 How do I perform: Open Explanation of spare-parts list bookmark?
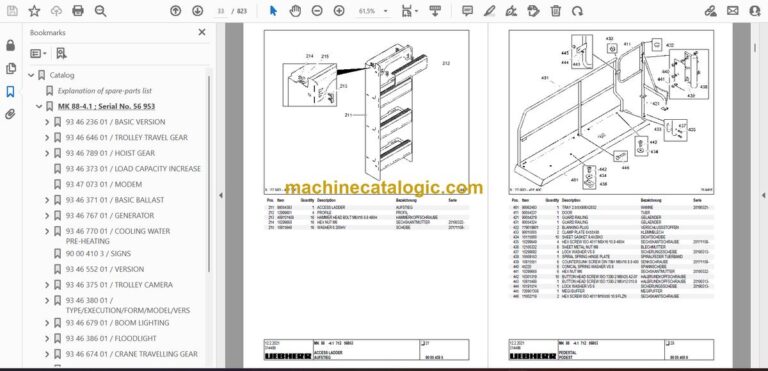pyautogui.click(x=105, y=91)
